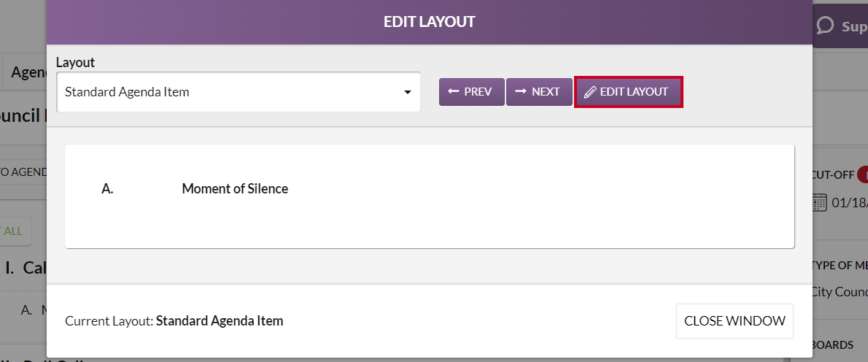The width and height of the screenshot is (868, 362).
Task: Click the EDIT LAYOUT pencil button
Action: pyautogui.click(x=628, y=92)
